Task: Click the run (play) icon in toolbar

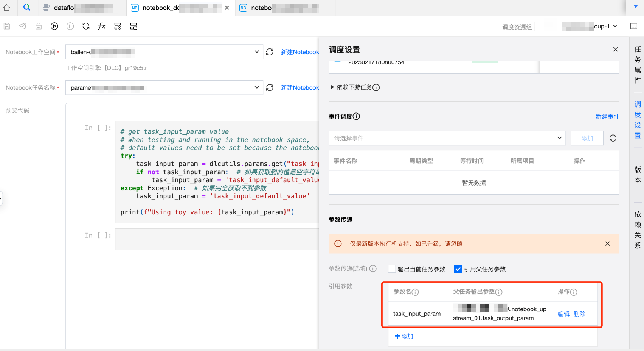Action: point(54,26)
